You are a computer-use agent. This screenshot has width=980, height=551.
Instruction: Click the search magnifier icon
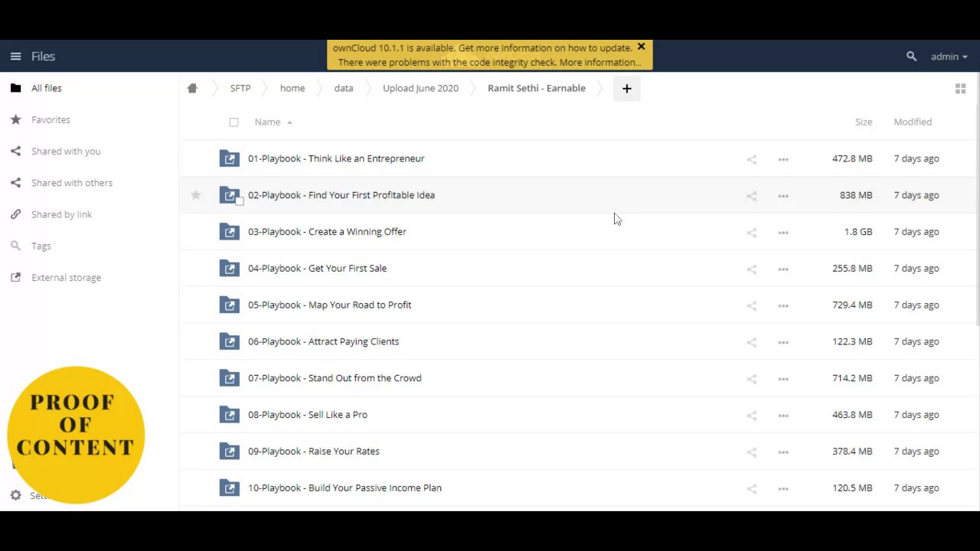click(911, 57)
